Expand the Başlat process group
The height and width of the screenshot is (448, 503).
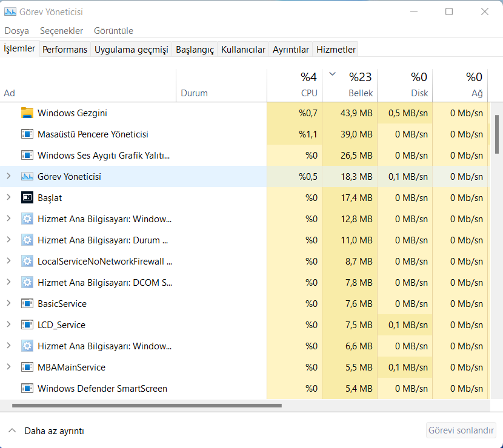click(x=8, y=198)
